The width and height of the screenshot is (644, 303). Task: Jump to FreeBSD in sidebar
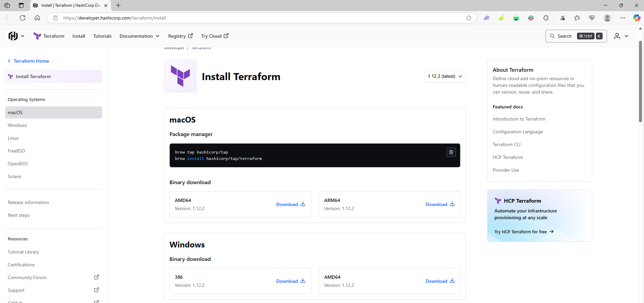pyautogui.click(x=16, y=151)
